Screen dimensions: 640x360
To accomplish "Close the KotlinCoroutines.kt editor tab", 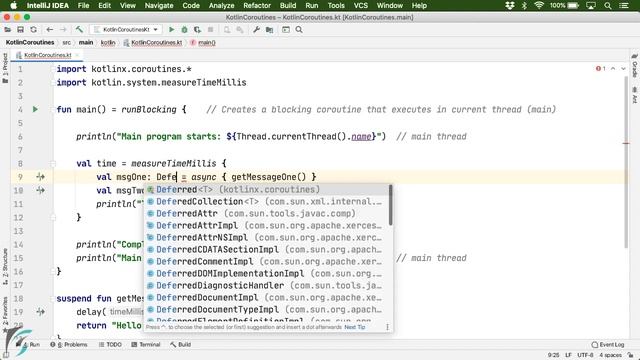I will click(x=77, y=55).
